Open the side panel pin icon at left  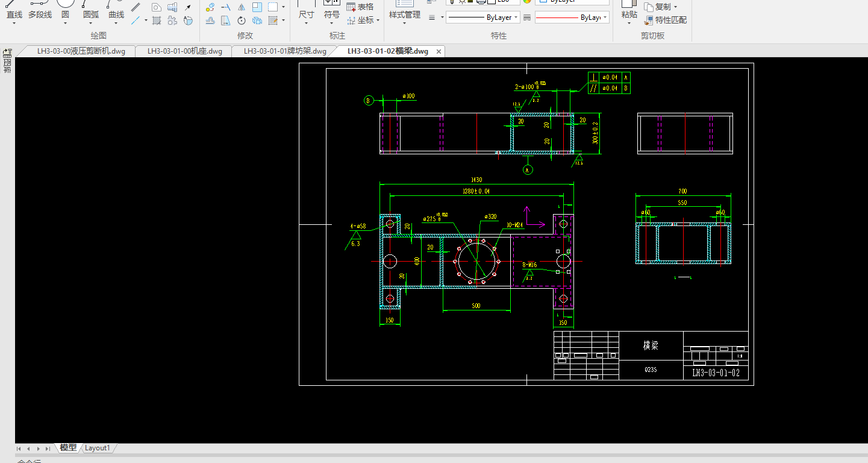(x=7, y=52)
